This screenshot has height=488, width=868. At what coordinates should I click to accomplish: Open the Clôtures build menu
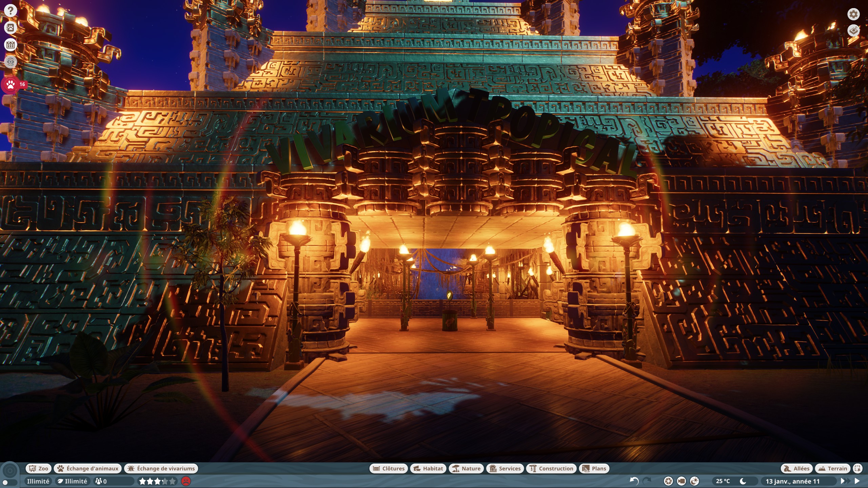coord(389,468)
